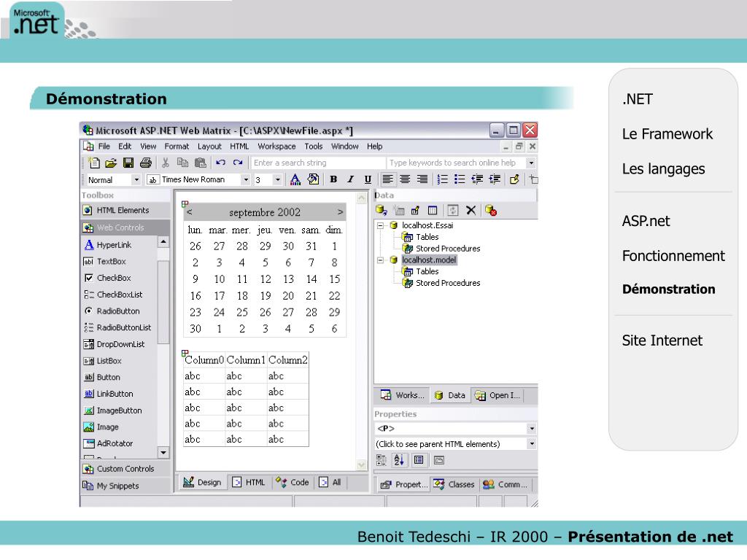Switch to the HTML view tab

pos(248,483)
